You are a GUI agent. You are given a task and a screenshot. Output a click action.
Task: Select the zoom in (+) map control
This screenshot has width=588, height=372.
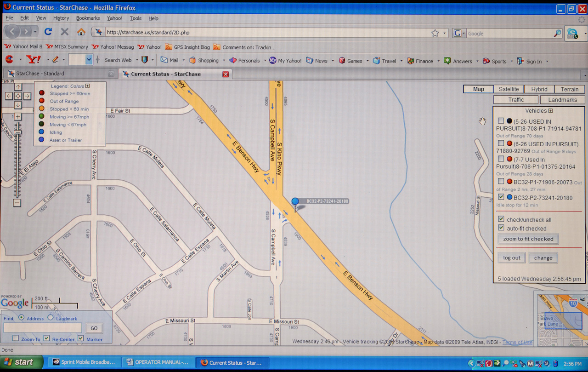point(17,116)
